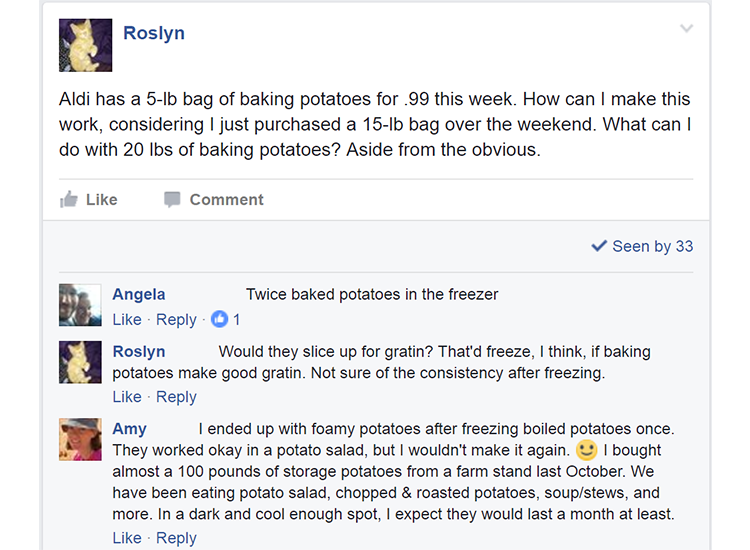The width and height of the screenshot is (750, 550).
Task: Open Roslyn's name link in the gratin comment
Action: (139, 352)
